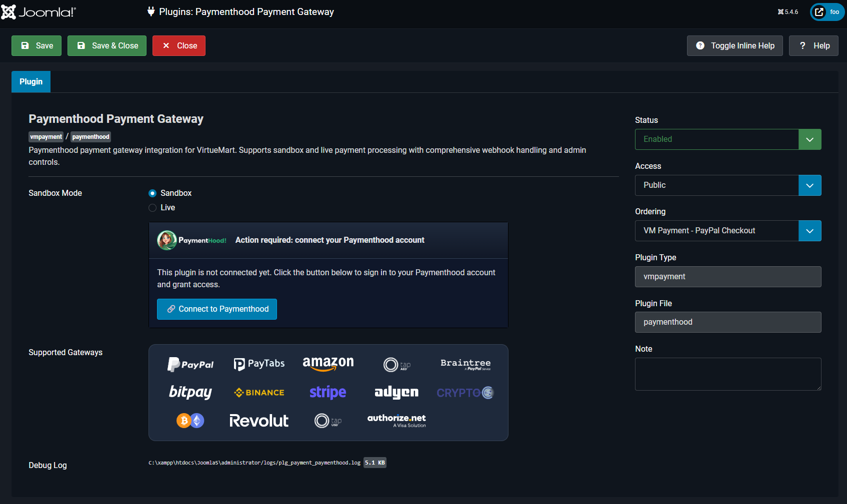Open the Status dropdown showing Enabled

pyautogui.click(x=728, y=139)
